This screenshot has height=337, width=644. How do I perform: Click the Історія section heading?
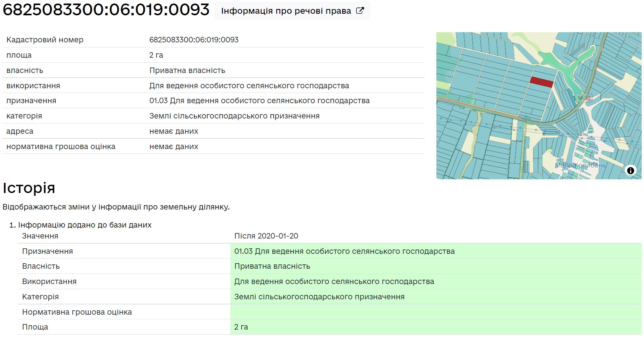click(x=29, y=188)
